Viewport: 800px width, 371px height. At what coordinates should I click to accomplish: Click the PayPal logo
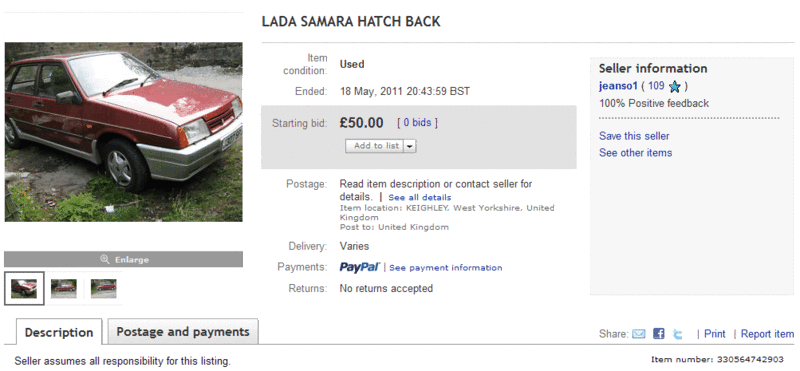pyautogui.click(x=360, y=267)
